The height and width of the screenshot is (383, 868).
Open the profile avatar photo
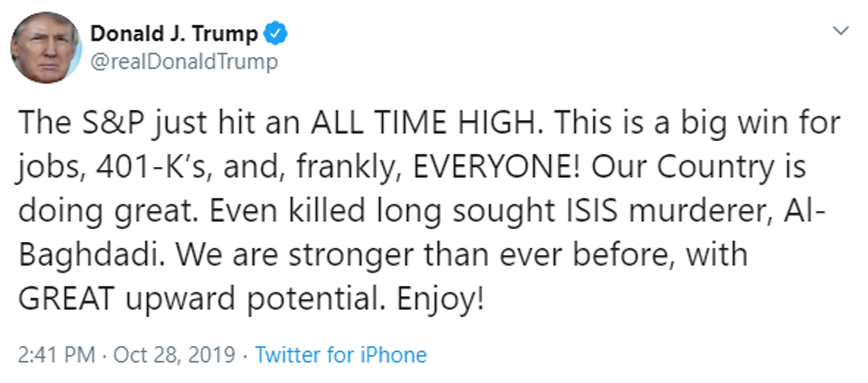click(x=46, y=47)
